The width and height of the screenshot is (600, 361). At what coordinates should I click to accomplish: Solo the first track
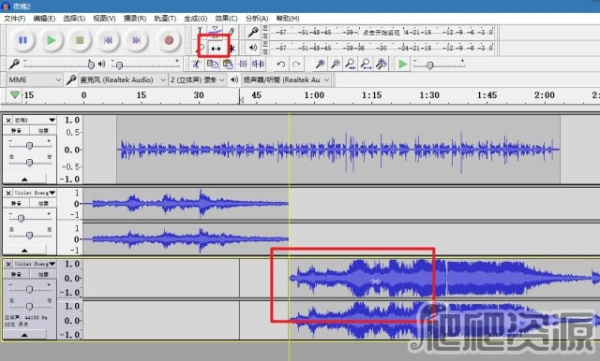[43, 131]
